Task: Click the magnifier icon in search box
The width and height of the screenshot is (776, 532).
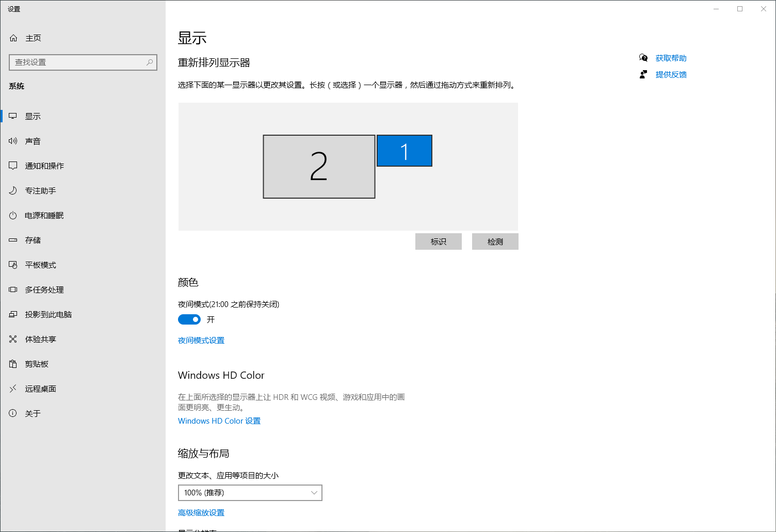Action: [150, 62]
